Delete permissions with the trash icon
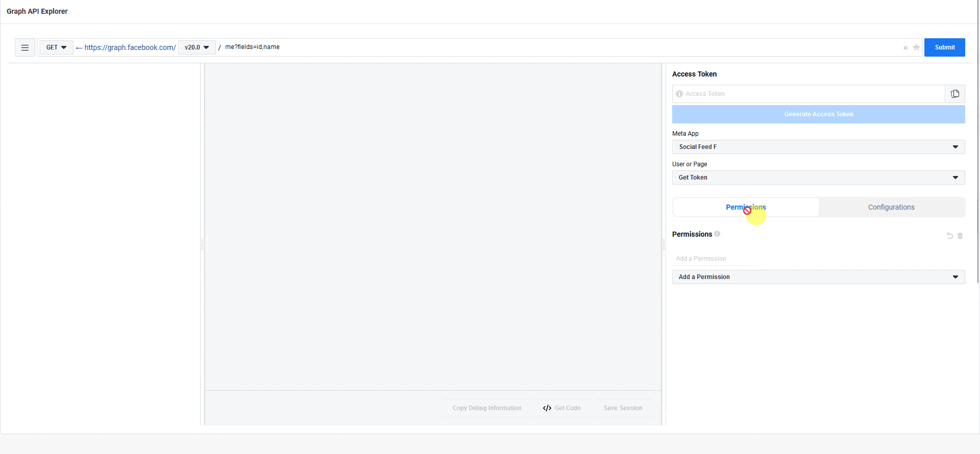 tap(960, 236)
